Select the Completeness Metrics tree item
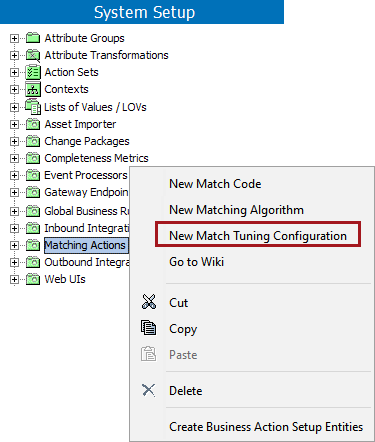 tap(96, 158)
